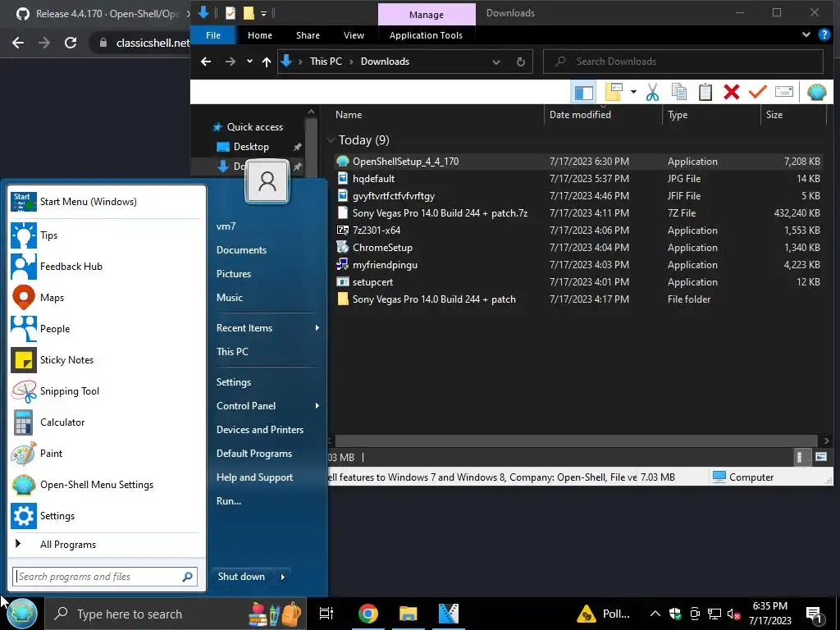Open the Run... dialog
Viewport: 840px width, 630px height.
[x=229, y=501]
